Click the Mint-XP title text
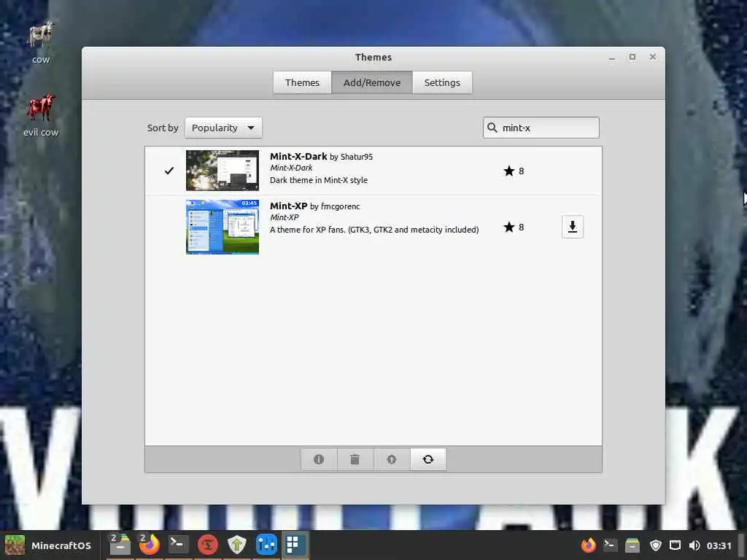This screenshot has width=747, height=560. coord(288,206)
